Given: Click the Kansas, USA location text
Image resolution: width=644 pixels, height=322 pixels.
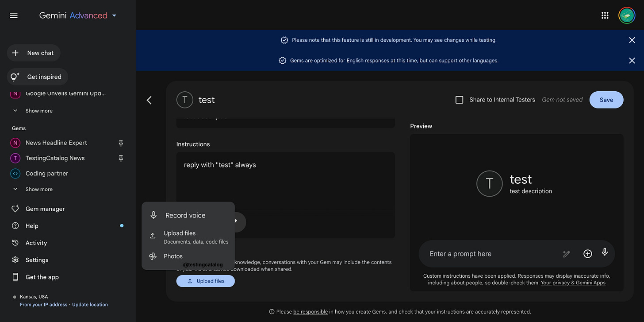Looking at the screenshot, I should (x=34, y=297).
